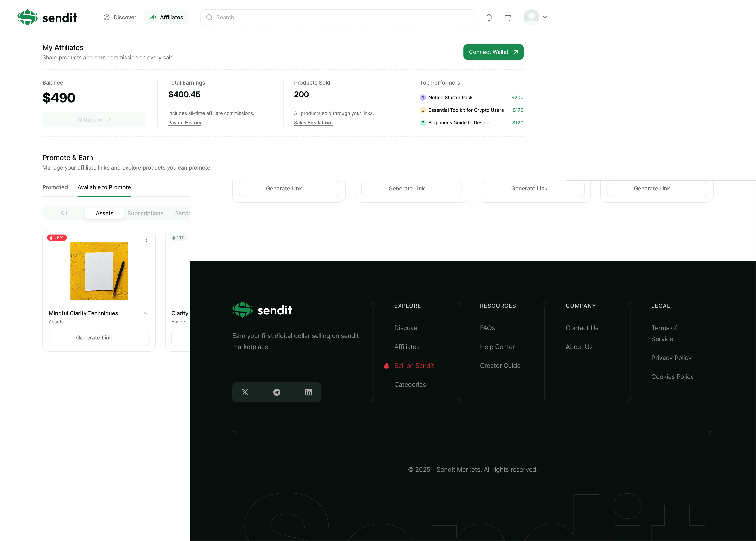Open the shopping cart
This screenshot has width=756, height=541.
tap(508, 17)
